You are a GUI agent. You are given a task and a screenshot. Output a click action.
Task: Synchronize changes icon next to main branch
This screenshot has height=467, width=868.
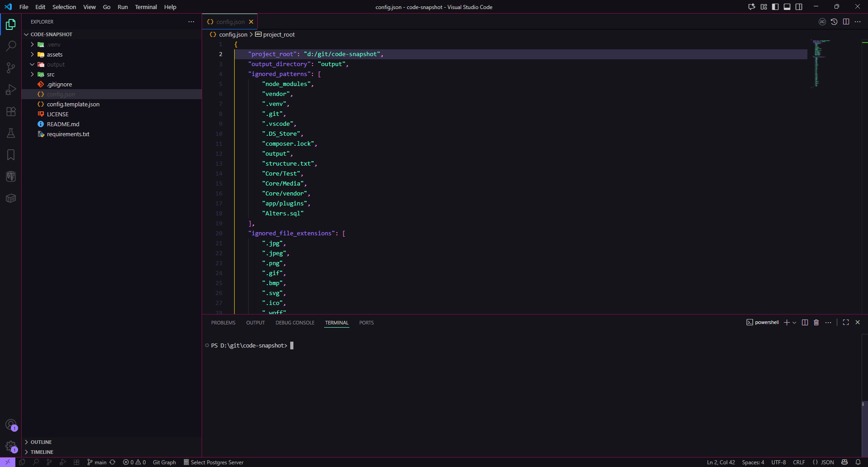coord(113,462)
